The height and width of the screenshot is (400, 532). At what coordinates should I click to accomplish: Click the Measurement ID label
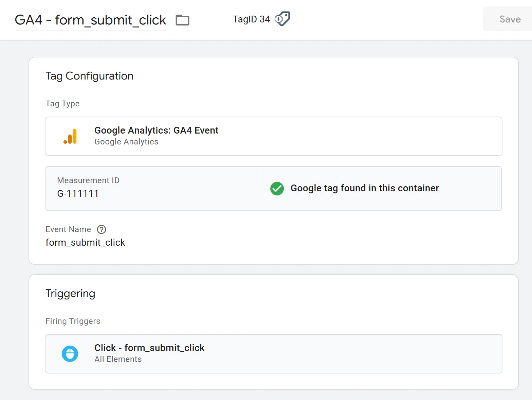tap(88, 180)
